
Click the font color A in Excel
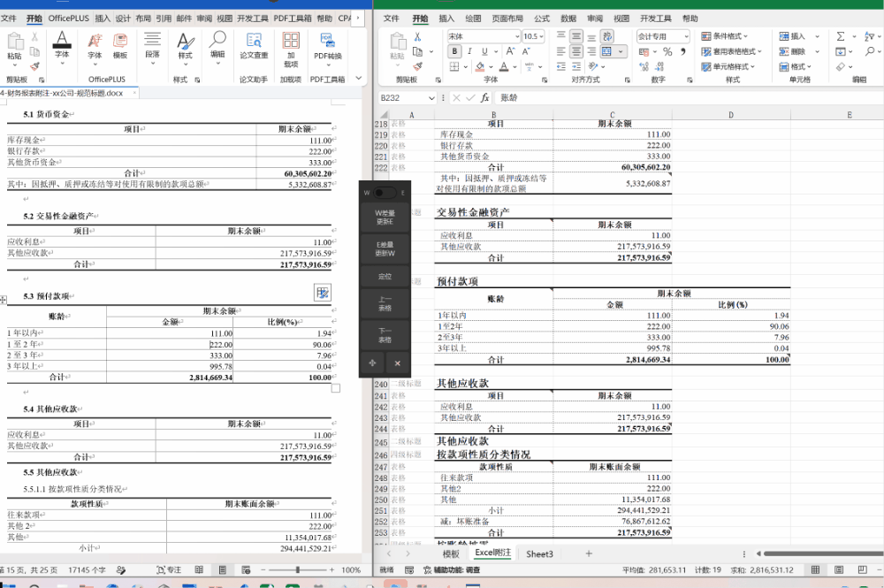pos(504,66)
